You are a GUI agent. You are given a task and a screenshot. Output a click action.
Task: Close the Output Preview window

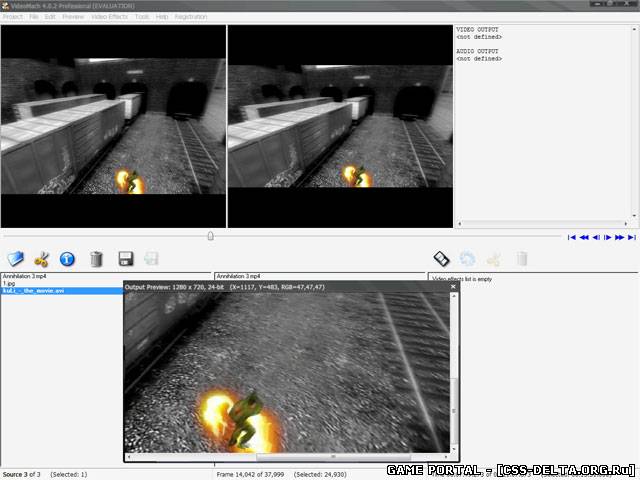(453, 287)
